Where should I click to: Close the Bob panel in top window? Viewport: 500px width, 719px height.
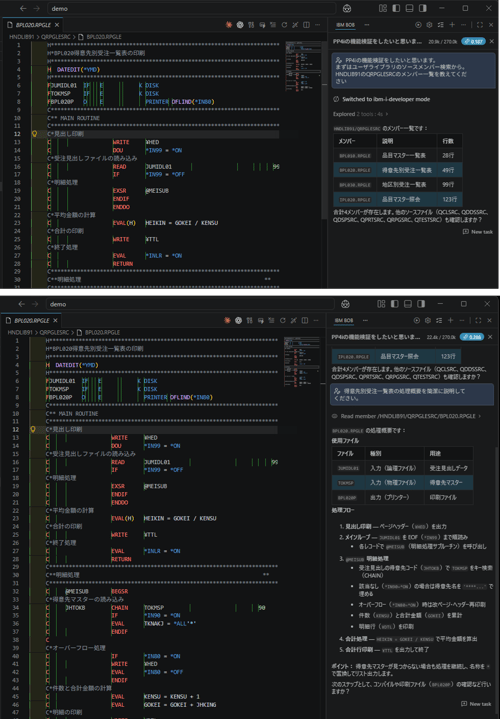(491, 25)
